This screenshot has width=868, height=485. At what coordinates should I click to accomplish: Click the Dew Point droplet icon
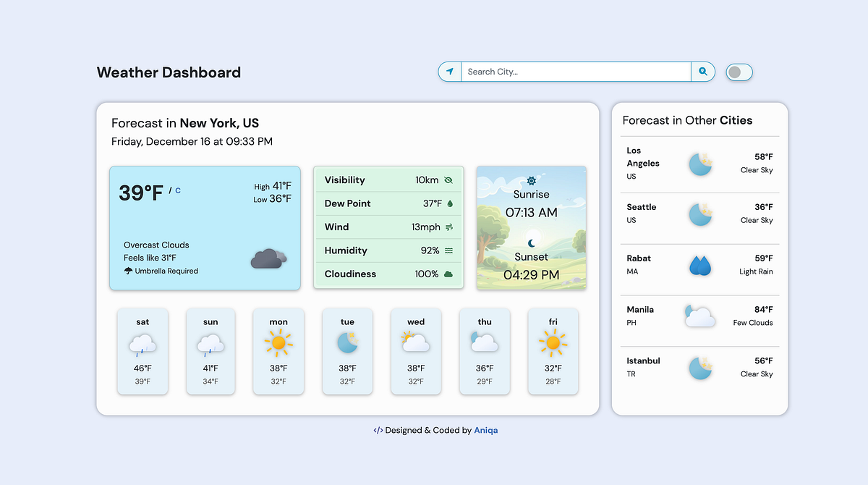pos(450,203)
